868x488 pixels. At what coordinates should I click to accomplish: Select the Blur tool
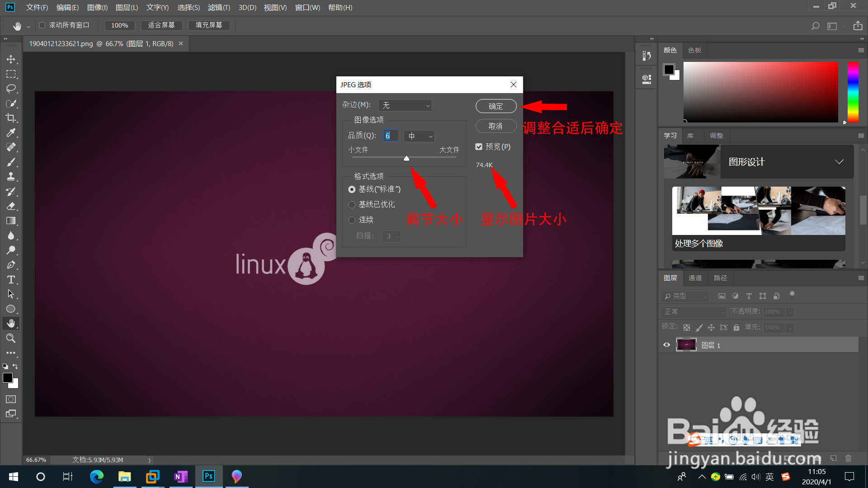point(11,235)
